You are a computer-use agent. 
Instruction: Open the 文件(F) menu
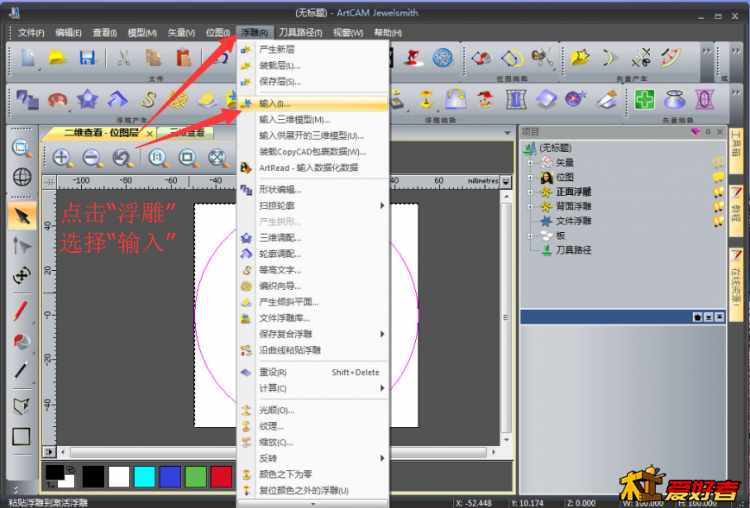click(x=31, y=33)
